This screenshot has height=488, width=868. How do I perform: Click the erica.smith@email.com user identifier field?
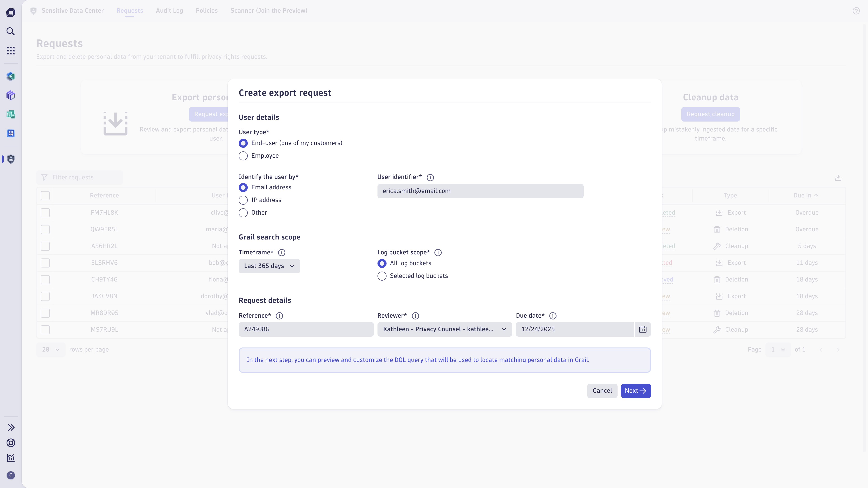(480, 191)
